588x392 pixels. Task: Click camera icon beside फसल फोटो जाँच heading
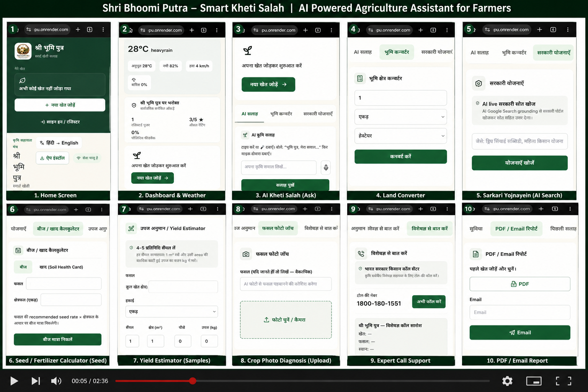pyautogui.click(x=246, y=254)
